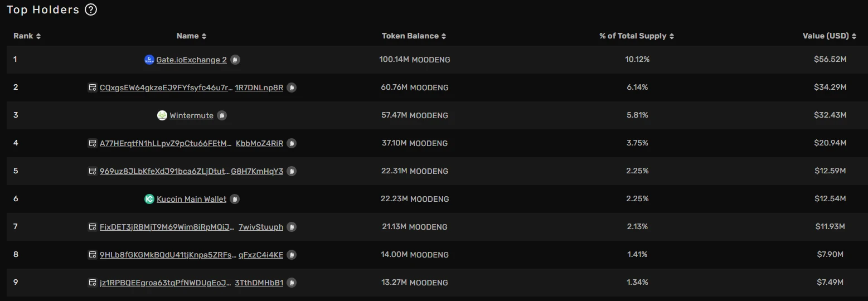The height and width of the screenshot is (301, 868).
Task: Click the Top Holders help question icon
Action: point(91,9)
